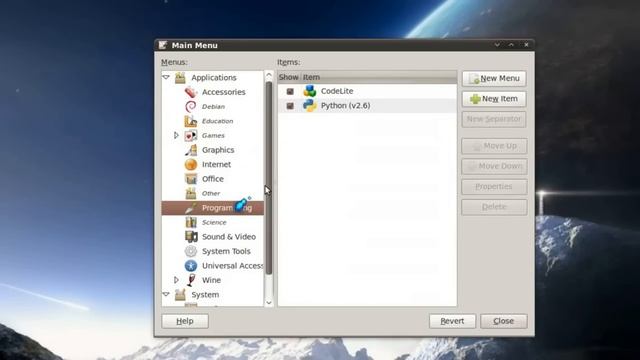Click the Sound & Video icon

191,237
